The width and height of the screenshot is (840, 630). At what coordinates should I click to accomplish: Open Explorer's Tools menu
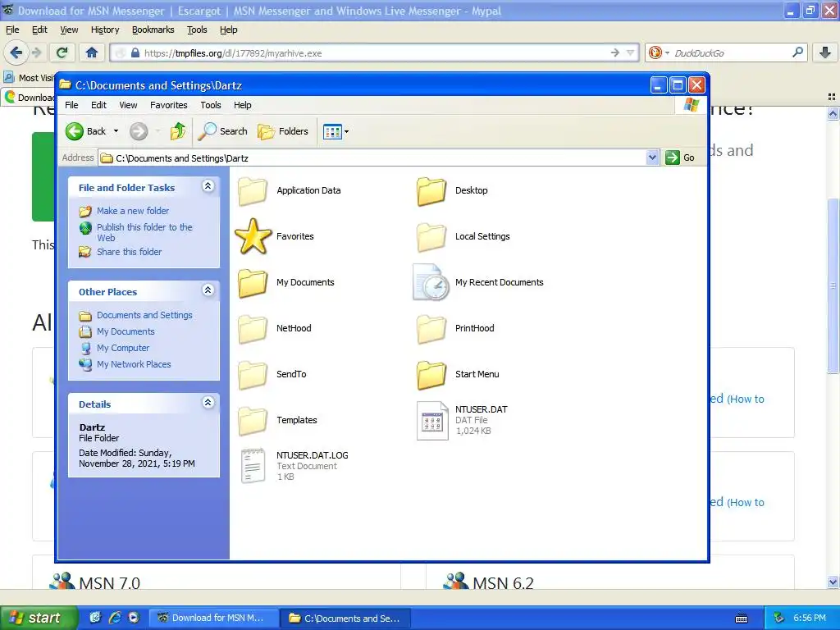point(211,105)
